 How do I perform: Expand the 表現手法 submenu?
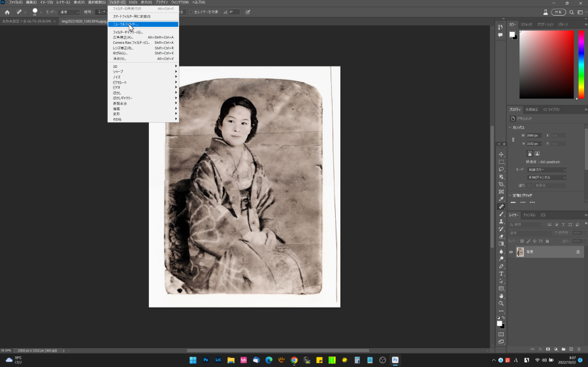[143, 103]
